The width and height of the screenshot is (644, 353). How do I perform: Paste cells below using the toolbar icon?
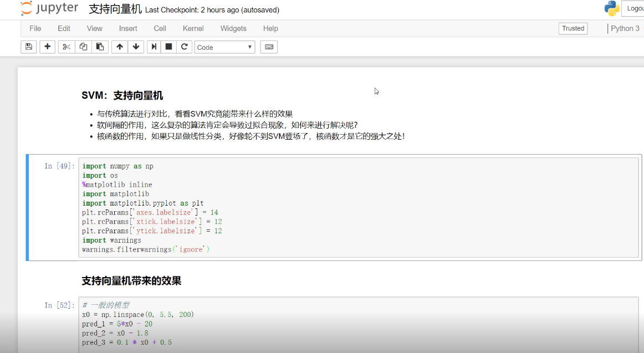coord(100,47)
